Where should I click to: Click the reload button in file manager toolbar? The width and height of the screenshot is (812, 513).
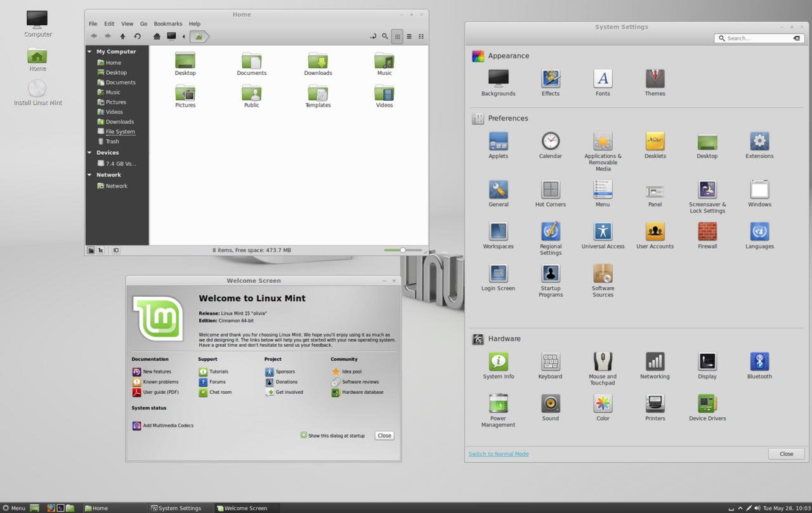(x=137, y=36)
